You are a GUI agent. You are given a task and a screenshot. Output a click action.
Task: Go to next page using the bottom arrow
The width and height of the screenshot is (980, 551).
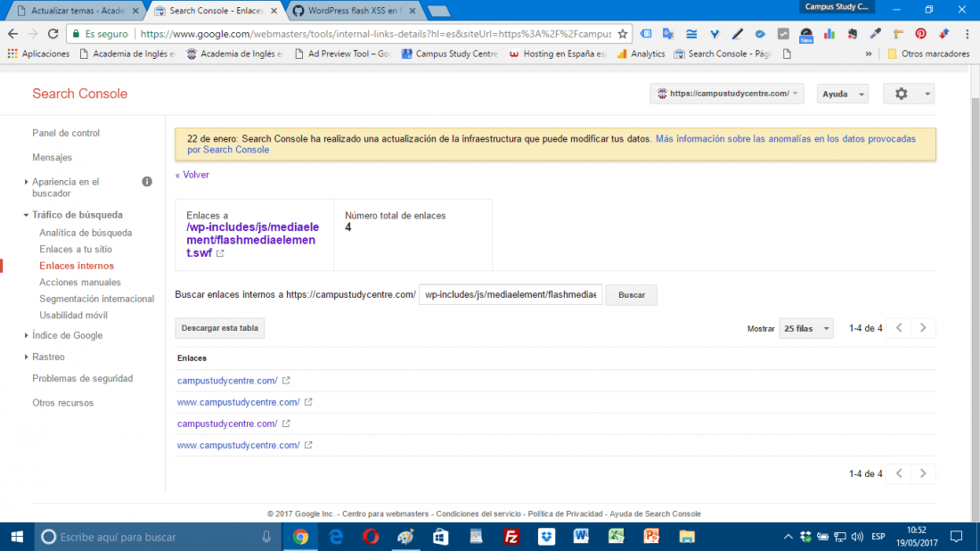tap(923, 473)
